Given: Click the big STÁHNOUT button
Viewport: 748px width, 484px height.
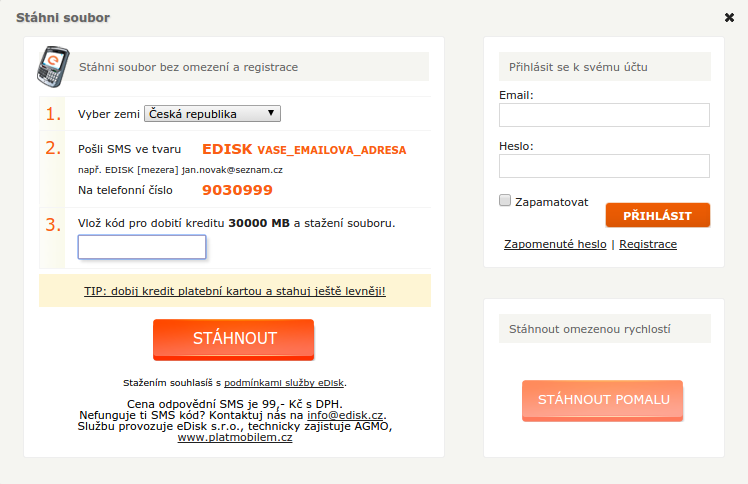Looking at the screenshot, I should 234,339.
